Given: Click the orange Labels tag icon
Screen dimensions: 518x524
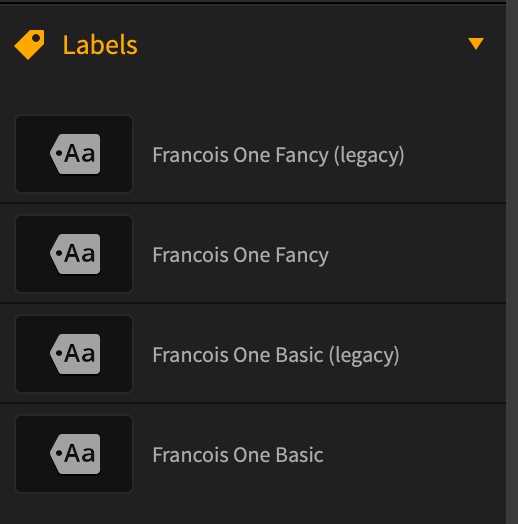Looking at the screenshot, I should click(x=29, y=44).
